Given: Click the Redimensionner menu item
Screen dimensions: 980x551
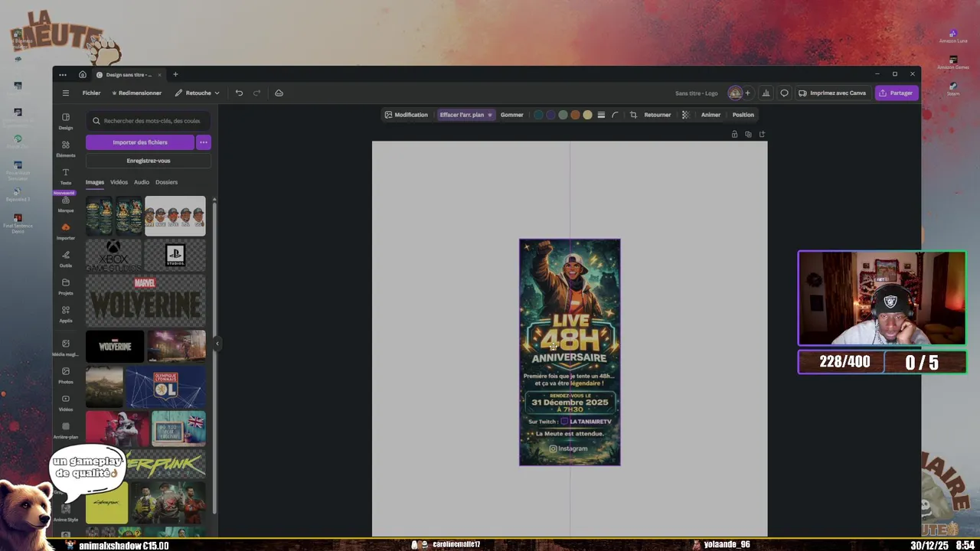Looking at the screenshot, I should pyautogui.click(x=136, y=93).
